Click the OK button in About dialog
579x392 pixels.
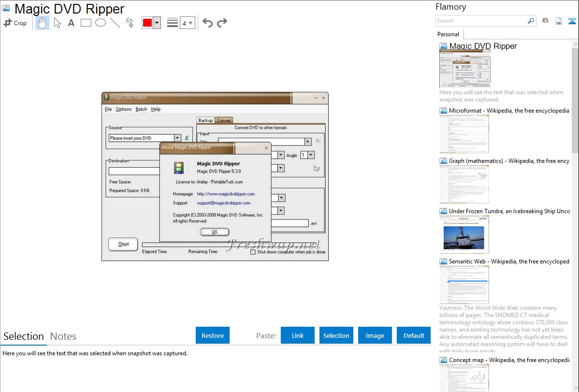pos(215,232)
